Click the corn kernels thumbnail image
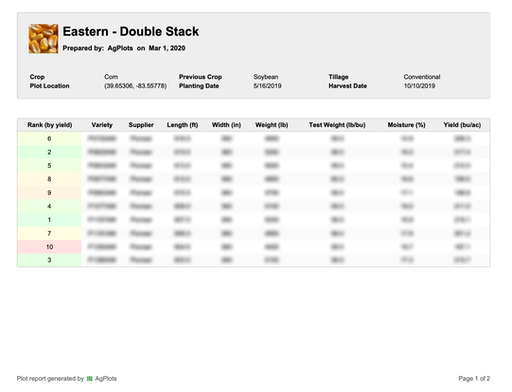This screenshot has height=392, width=512. (x=43, y=39)
